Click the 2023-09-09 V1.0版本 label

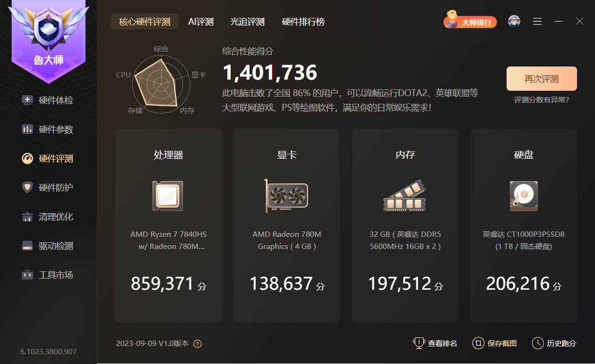(152, 344)
